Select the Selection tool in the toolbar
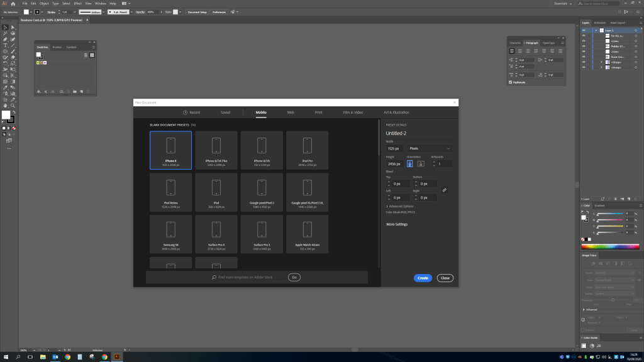644x362 pixels. tap(5, 27)
